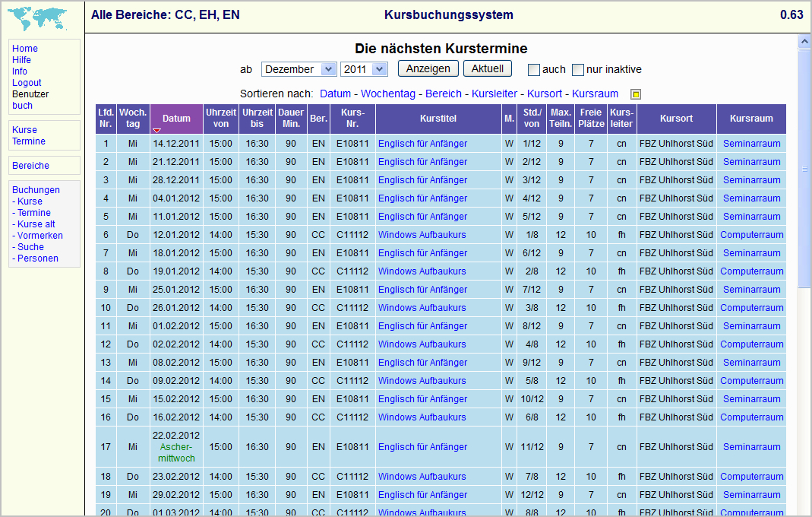Open '- Vormerken' under Buchungen
This screenshot has width=812, height=517.
coord(38,236)
